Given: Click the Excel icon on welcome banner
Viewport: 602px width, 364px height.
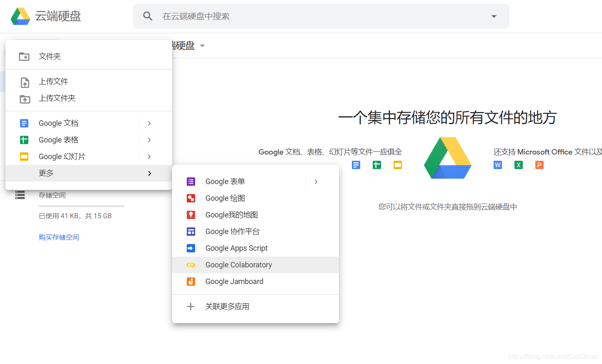Looking at the screenshot, I should click(519, 165).
